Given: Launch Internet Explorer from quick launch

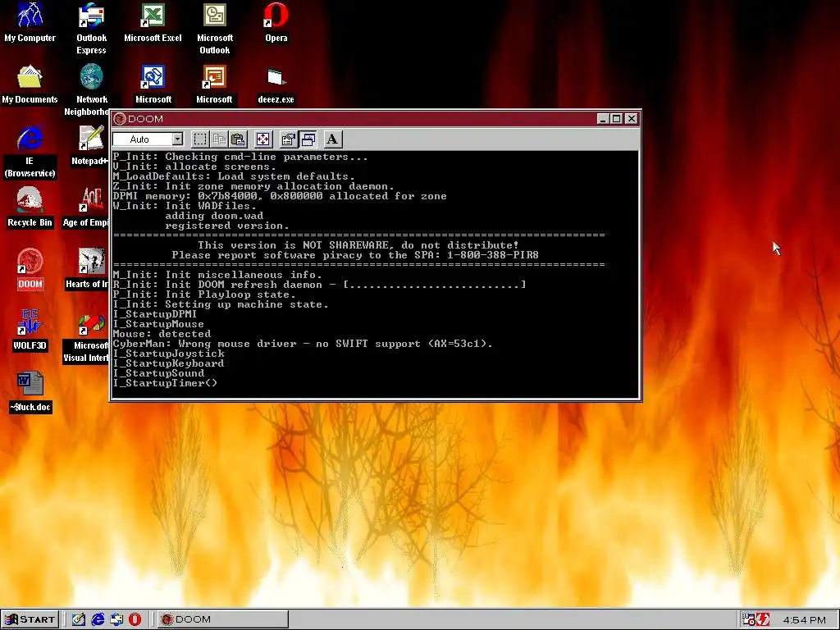Looking at the screenshot, I should click(98, 619).
